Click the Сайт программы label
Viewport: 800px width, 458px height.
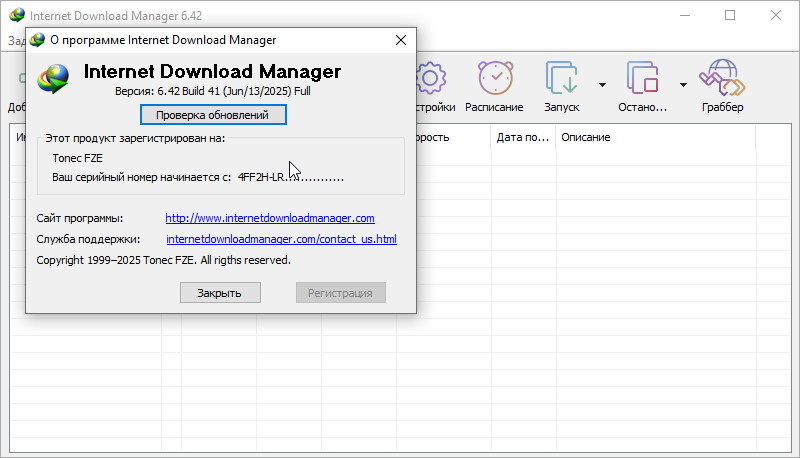click(x=80, y=218)
